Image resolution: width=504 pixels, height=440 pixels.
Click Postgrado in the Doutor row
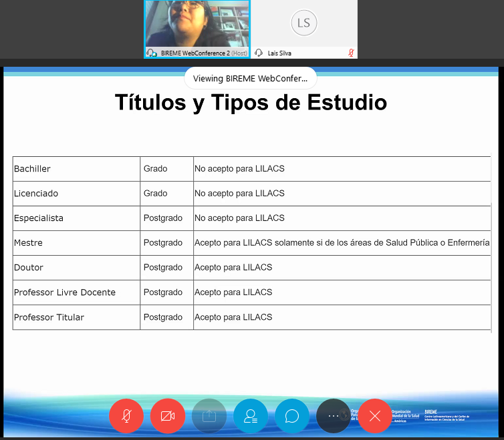[163, 268]
